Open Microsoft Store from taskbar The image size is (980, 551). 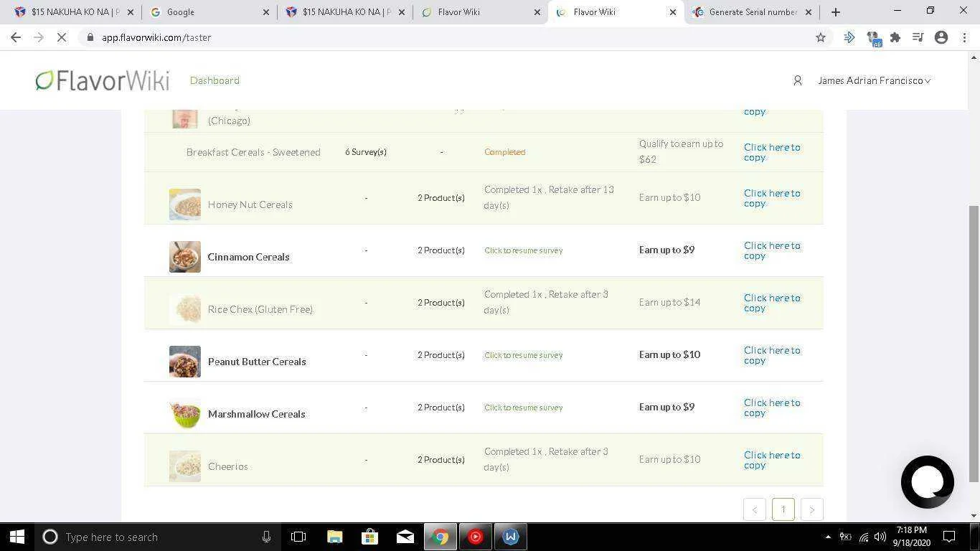[x=369, y=537]
